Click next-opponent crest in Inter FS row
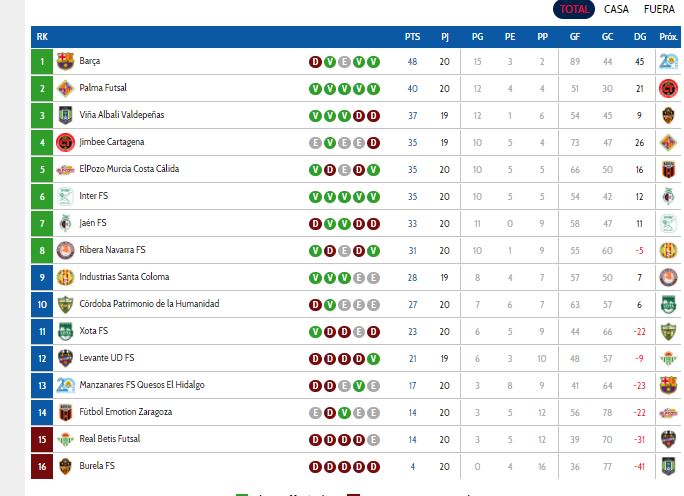Image resolution: width=684 pixels, height=496 pixels. [x=668, y=196]
